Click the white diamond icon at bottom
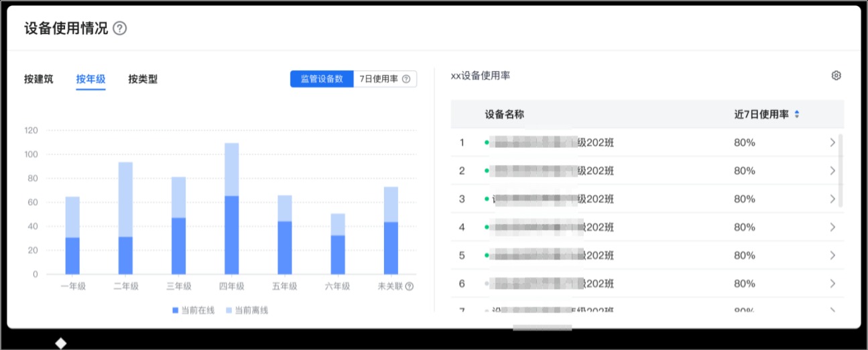This screenshot has width=868, height=350. click(61, 343)
